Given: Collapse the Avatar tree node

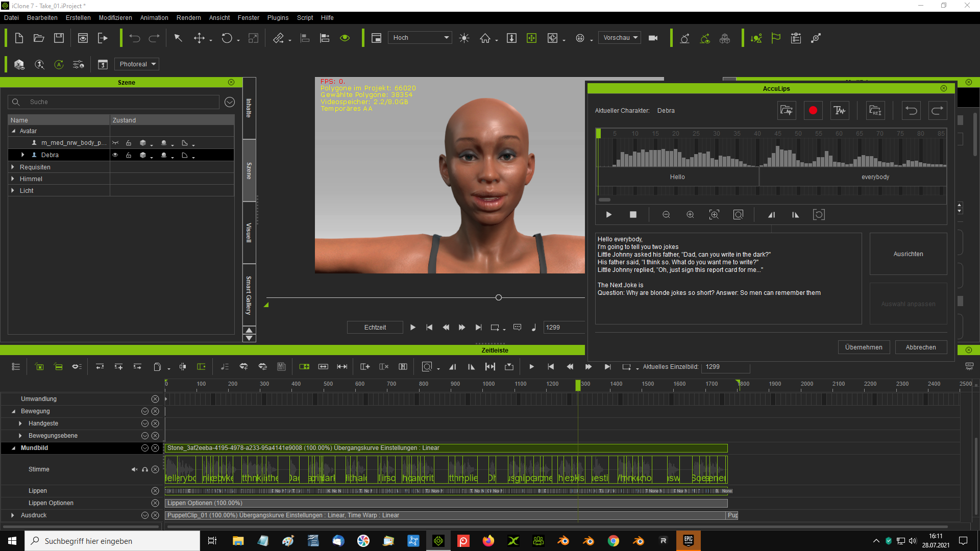Looking at the screenshot, I should pyautogui.click(x=14, y=131).
